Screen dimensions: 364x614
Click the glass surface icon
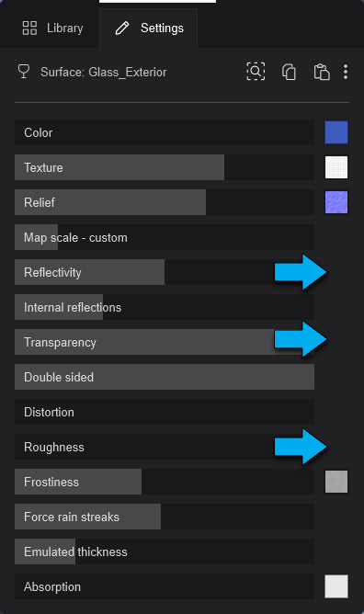(x=24, y=72)
